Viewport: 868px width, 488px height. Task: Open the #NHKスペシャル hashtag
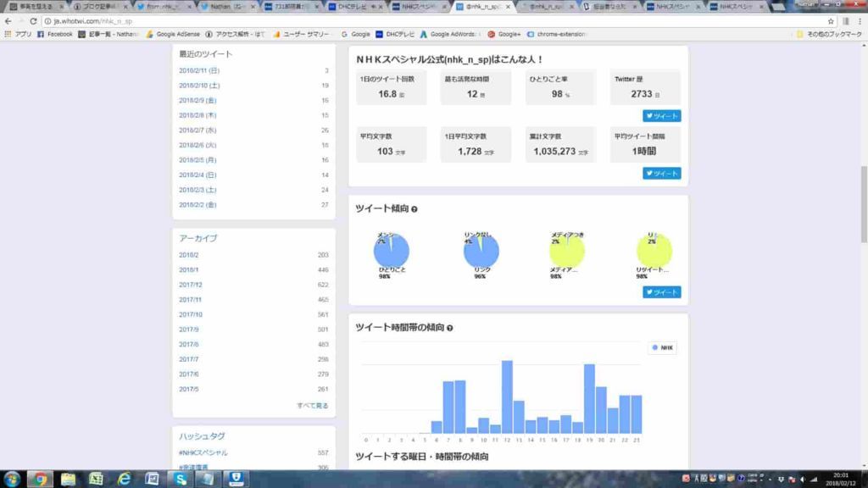pos(203,453)
